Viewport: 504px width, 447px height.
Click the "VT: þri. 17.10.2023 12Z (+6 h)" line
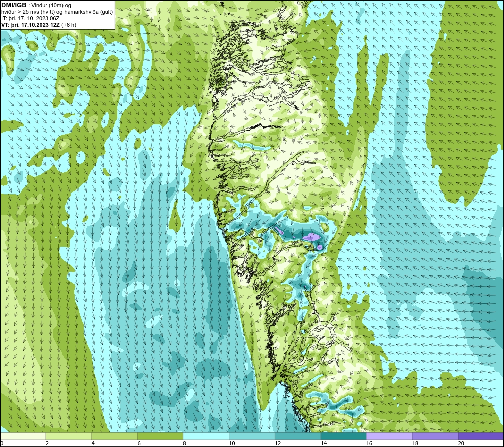click(39, 25)
